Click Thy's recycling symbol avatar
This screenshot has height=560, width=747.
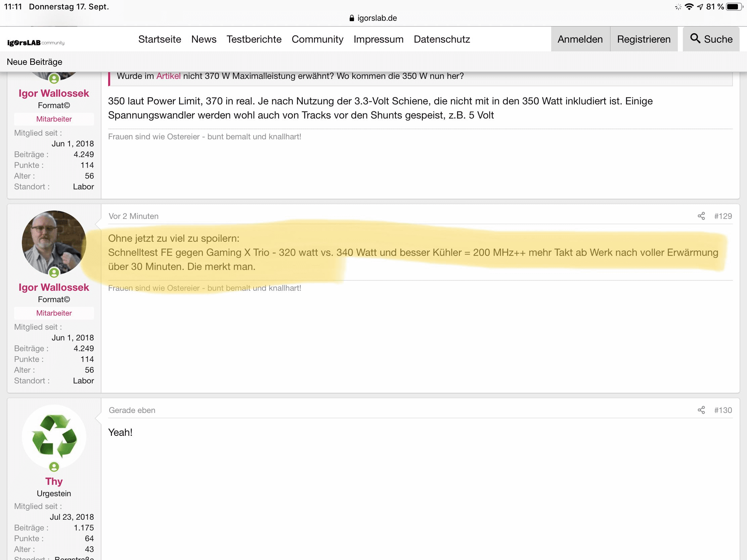[x=54, y=435]
